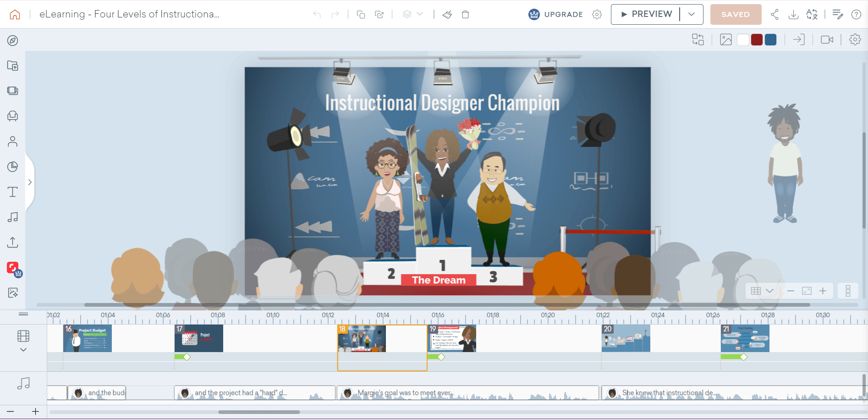Open the uploads icon in sidebar

[x=13, y=242]
